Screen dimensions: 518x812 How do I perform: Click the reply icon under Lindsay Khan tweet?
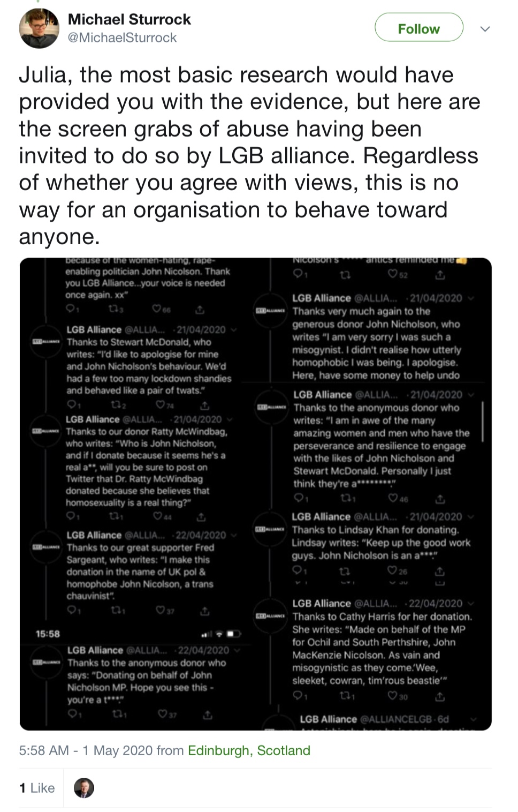pos(298,570)
